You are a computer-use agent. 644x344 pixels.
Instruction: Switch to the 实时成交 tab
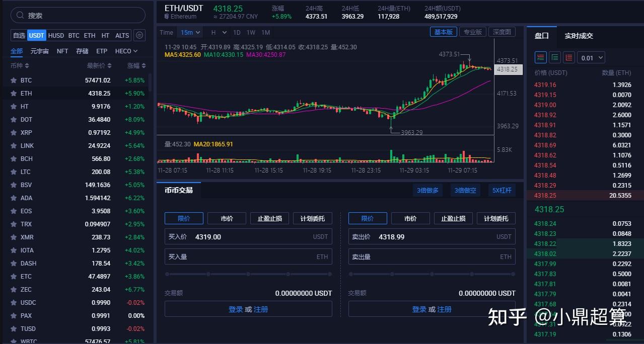pyautogui.click(x=579, y=36)
